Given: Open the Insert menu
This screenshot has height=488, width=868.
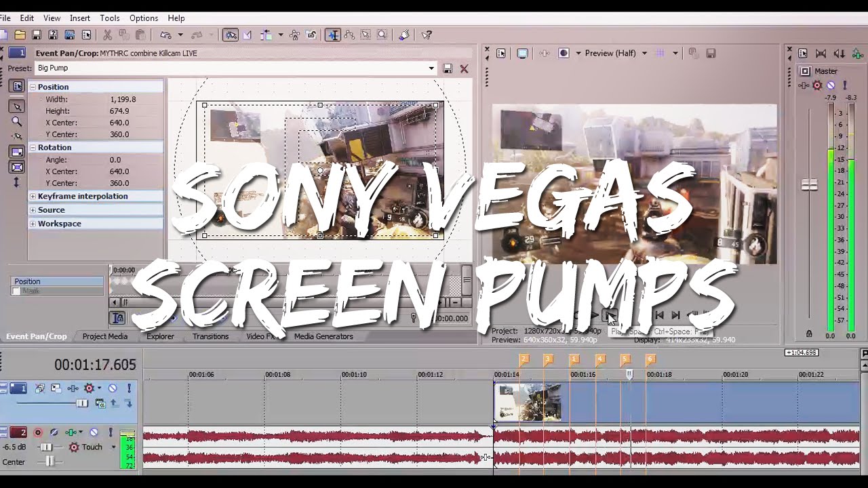Looking at the screenshot, I should tap(79, 18).
